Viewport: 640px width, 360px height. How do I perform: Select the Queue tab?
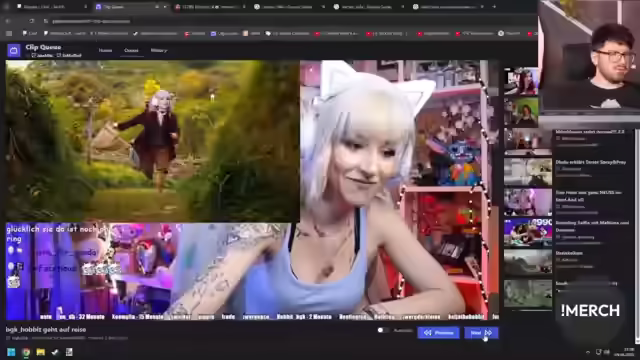[x=131, y=50]
